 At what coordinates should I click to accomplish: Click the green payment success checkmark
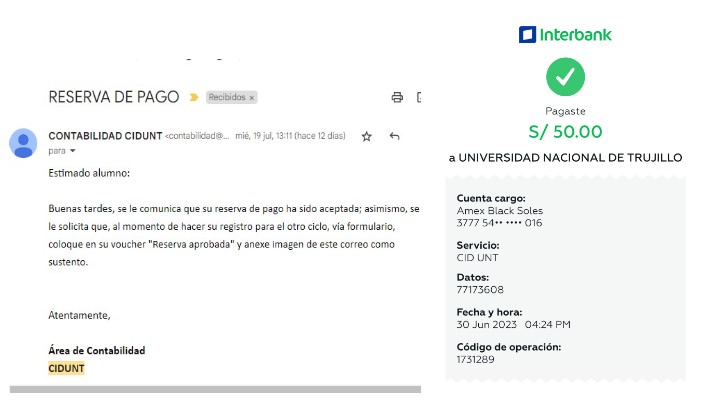tap(565, 77)
